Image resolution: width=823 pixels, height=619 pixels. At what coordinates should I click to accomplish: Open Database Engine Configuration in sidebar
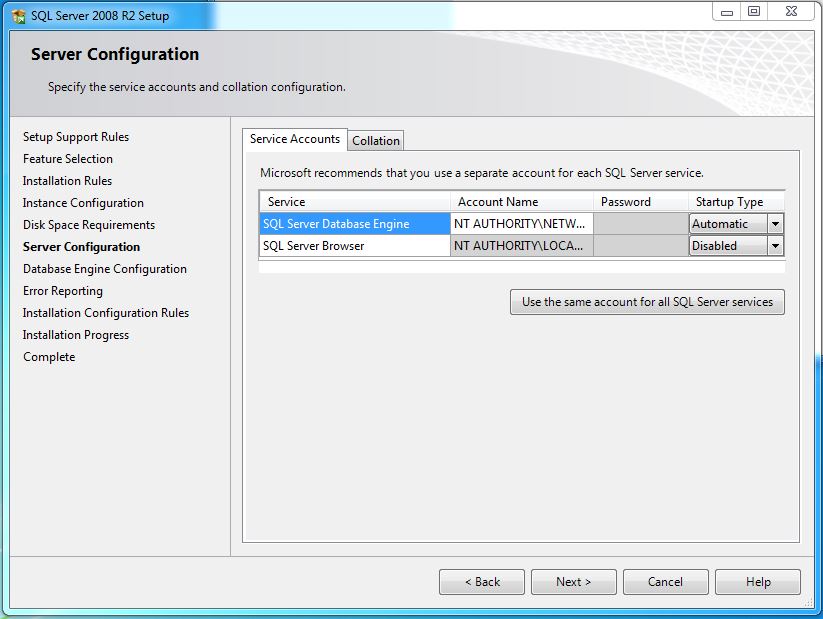click(x=104, y=269)
